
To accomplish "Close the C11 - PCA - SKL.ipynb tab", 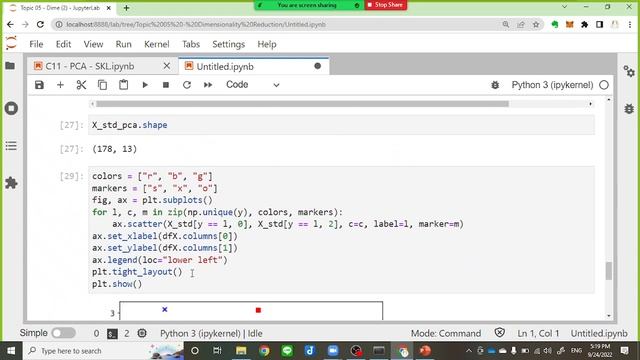I will point(167,66).
